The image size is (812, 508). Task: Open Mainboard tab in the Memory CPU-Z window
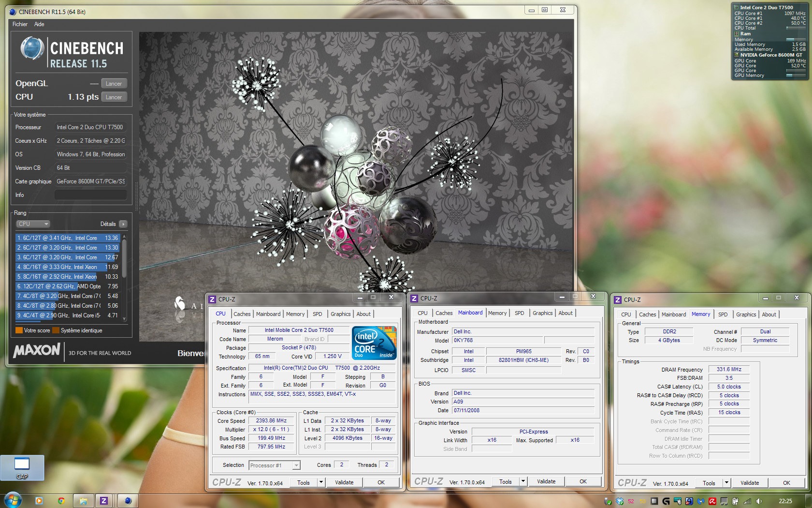[x=674, y=314]
